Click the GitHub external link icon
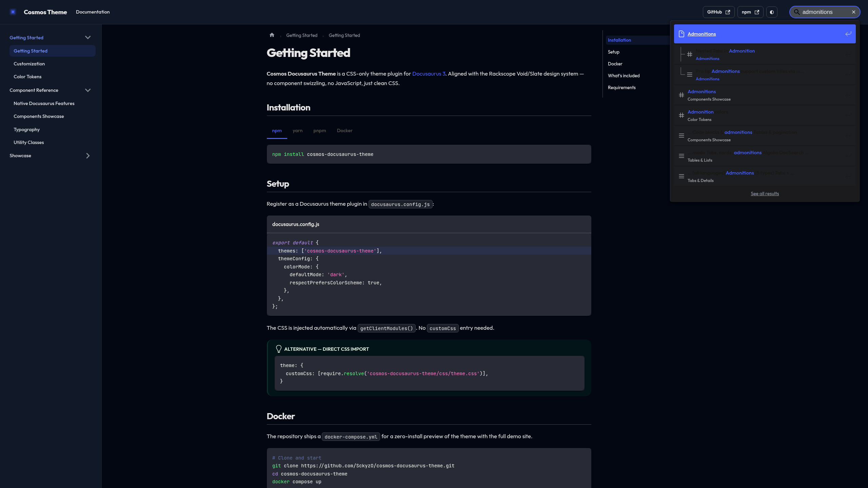 [x=728, y=12]
